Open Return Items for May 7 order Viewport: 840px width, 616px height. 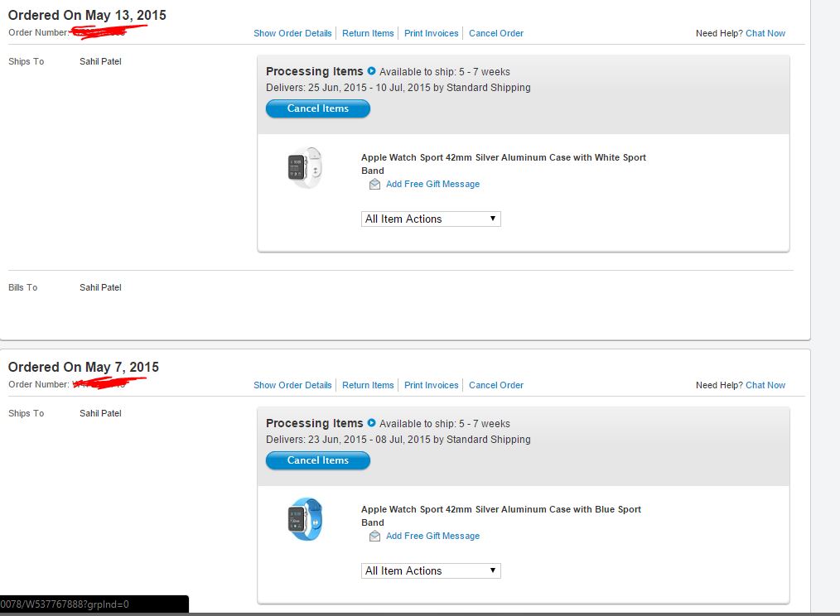[x=368, y=385]
